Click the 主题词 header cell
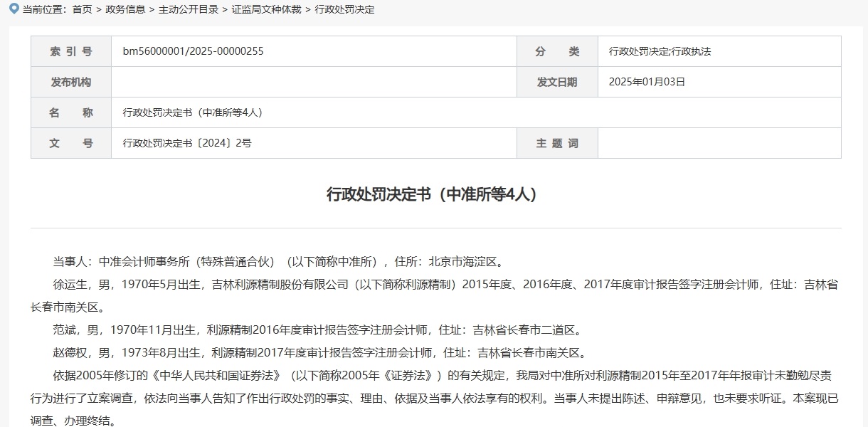Screen dimensions: 868x427 (x=557, y=142)
